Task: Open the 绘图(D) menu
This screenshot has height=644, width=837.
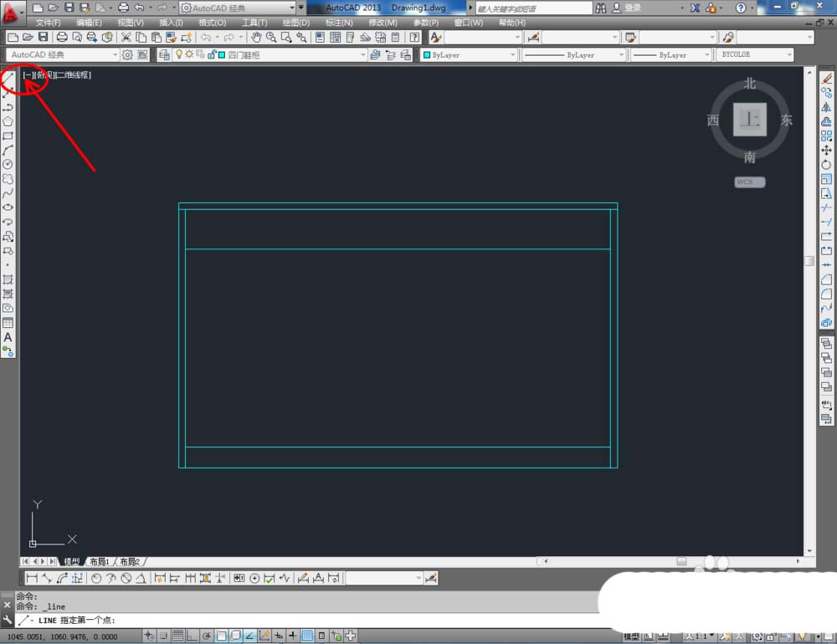Action: (x=295, y=23)
